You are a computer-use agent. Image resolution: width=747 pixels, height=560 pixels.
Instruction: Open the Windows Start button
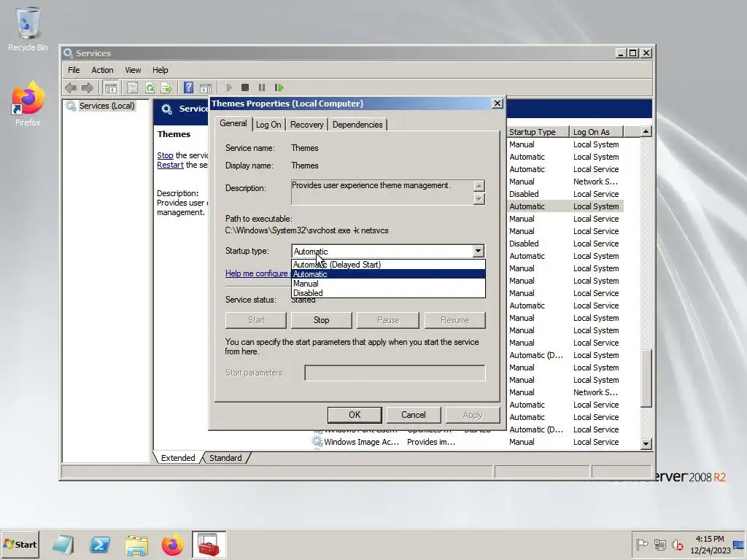tap(20, 544)
